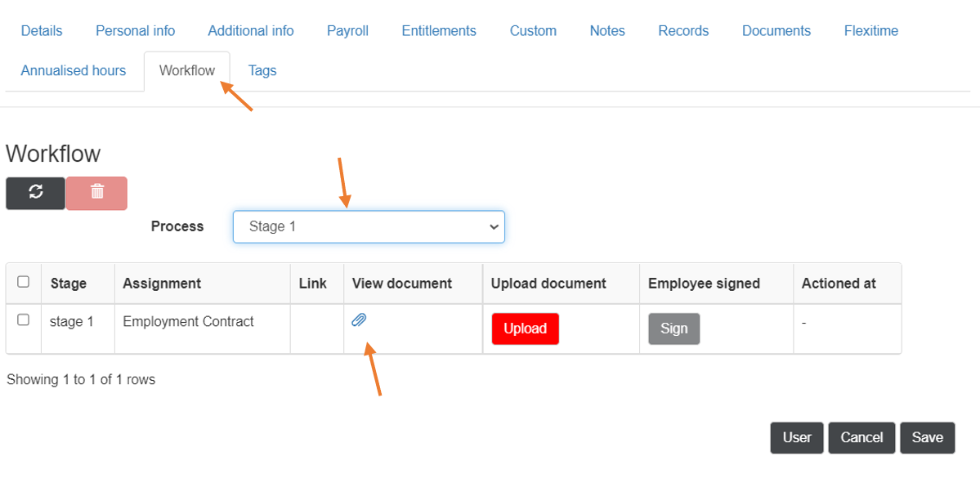Image resolution: width=980 pixels, height=483 pixels.
Task: Switch to the Documents tab
Action: tap(776, 30)
